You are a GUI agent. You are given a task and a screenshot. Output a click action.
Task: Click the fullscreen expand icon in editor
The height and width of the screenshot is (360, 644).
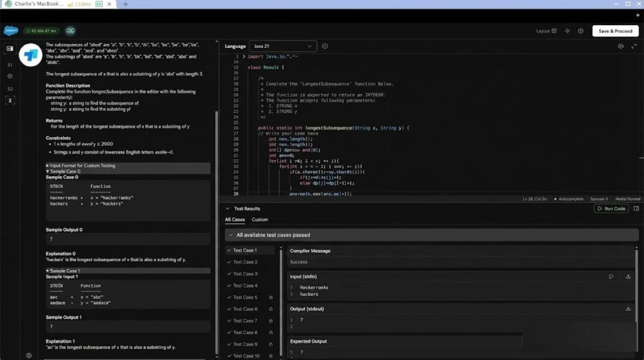[x=633, y=46]
